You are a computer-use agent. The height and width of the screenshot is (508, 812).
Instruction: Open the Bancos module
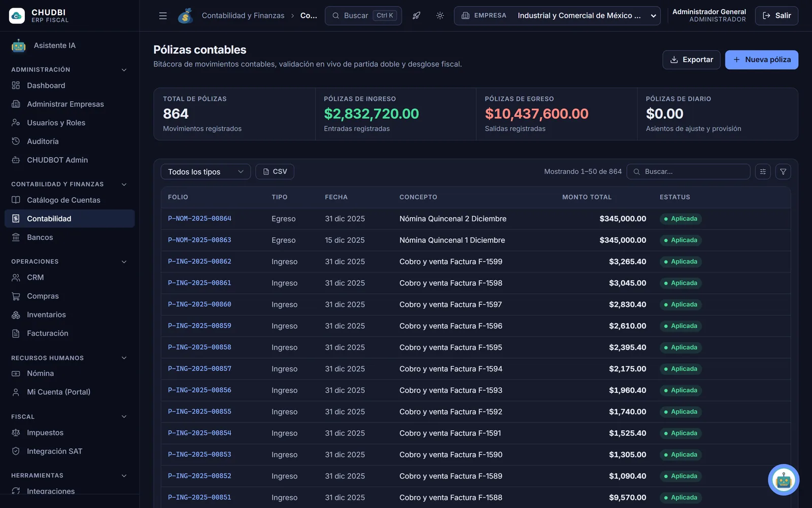pyautogui.click(x=70, y=237)
